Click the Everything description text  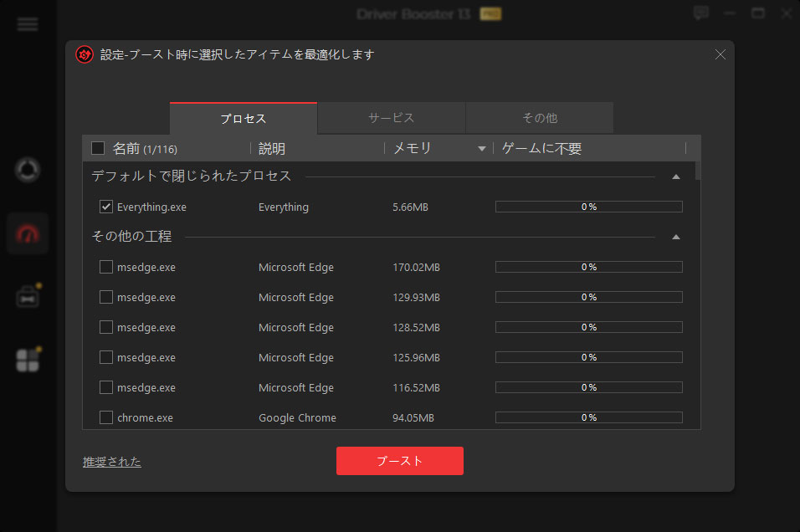[283, 207]
